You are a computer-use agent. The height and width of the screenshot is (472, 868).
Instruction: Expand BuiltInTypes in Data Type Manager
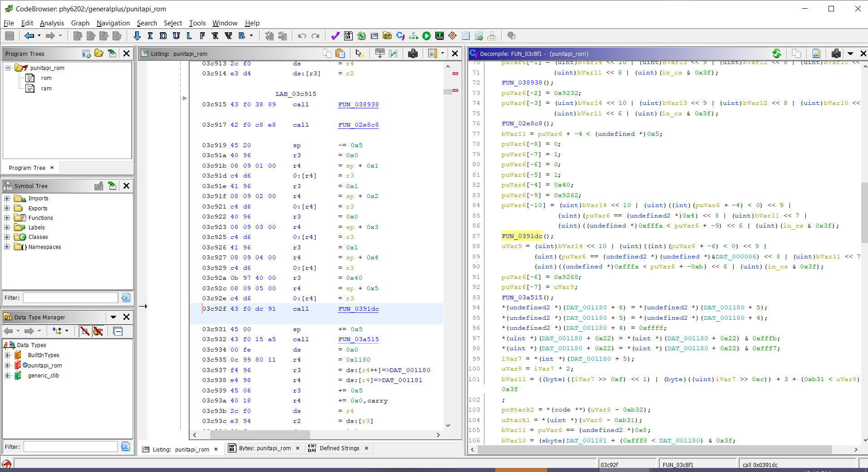[x=7, y=355]
